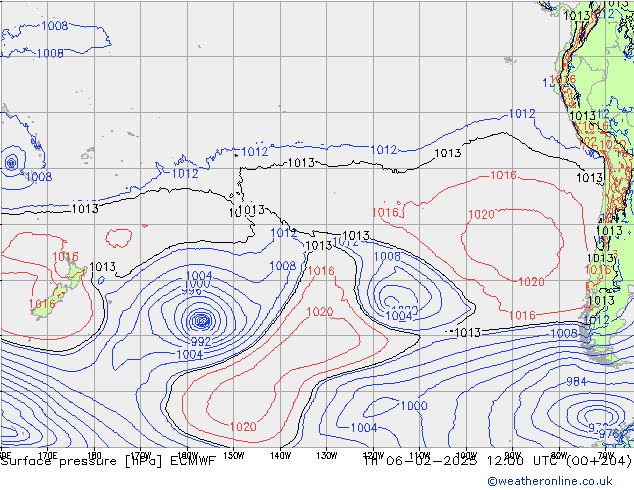634x490 pixels.
Task: Select the '992' isobar label
Action: [201, 342]
